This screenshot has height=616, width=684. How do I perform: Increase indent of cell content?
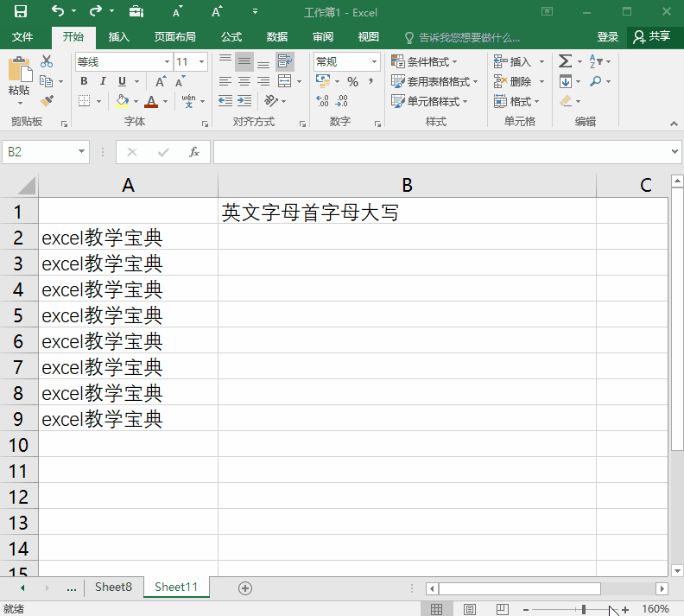pos(244,101)
